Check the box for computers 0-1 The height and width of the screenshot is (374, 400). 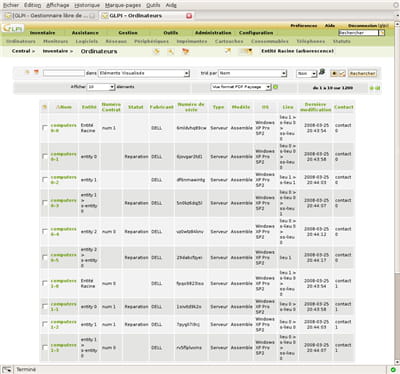point(45,157)
